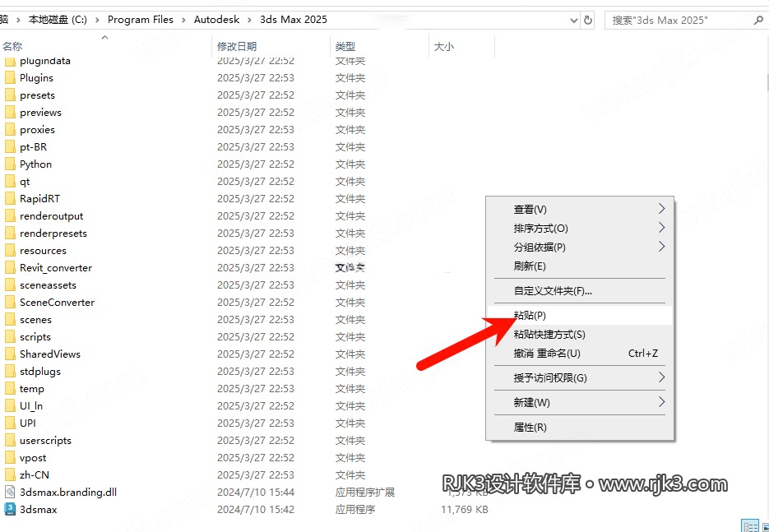The width and height of the screenshot is (769, 532).
Task: Click the resources folder icon
Action: pos(10,251)
